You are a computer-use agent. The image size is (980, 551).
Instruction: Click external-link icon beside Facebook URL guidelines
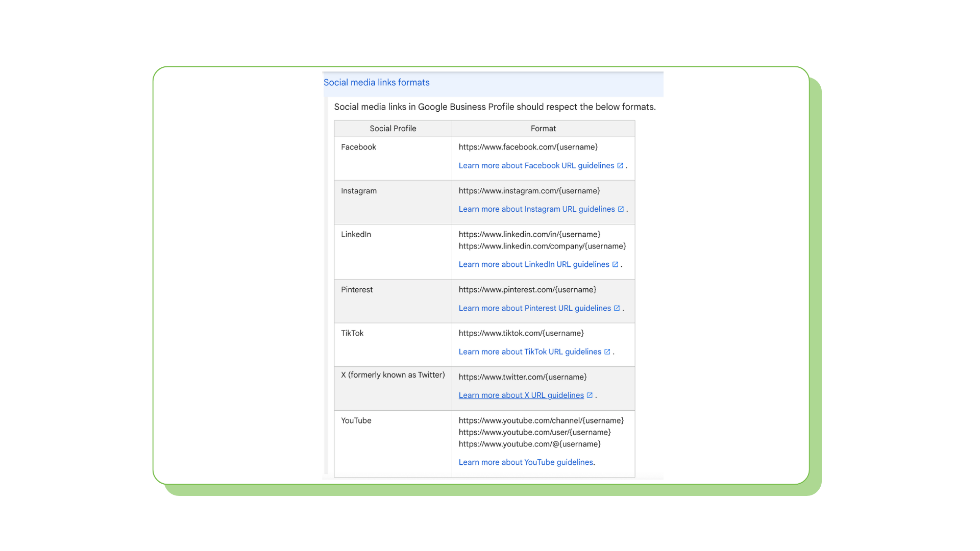point(620,166)
